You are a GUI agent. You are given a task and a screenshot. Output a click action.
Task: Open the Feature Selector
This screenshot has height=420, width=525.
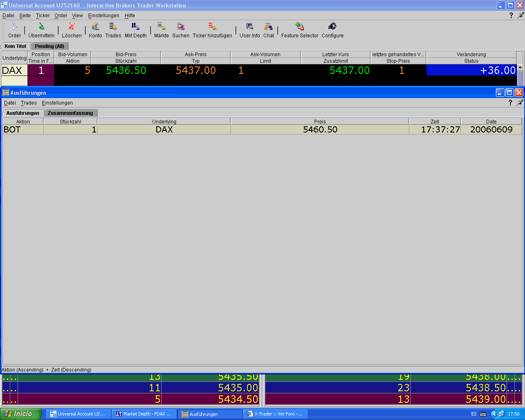(x=300, y=30)
